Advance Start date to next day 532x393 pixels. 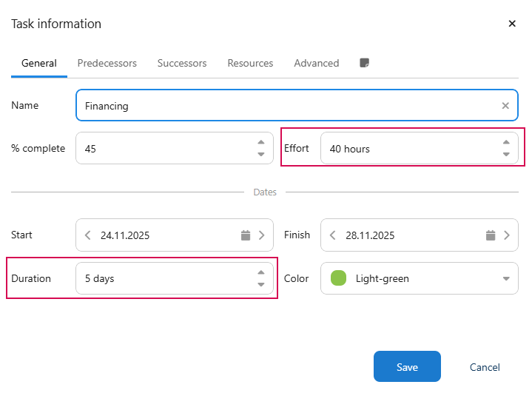point(261,235)
